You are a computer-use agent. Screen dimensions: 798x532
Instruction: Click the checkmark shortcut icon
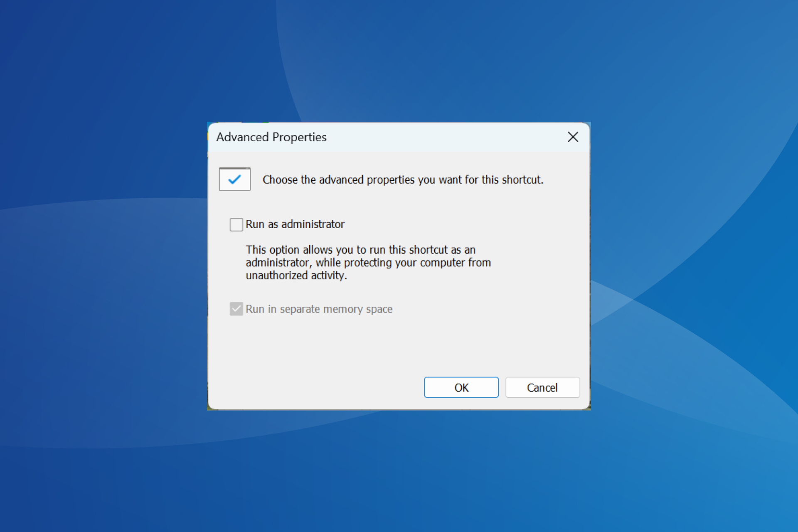[x=235, y=179]
